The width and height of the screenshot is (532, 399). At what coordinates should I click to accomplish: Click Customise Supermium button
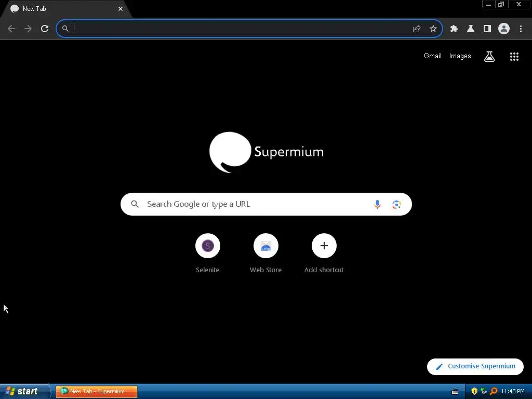[x=475, y=366]
